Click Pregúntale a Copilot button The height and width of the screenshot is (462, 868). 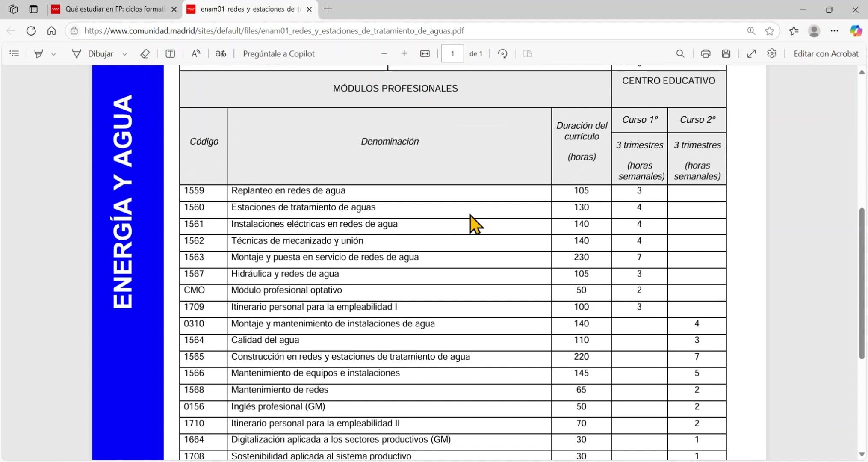pos(278,54)
